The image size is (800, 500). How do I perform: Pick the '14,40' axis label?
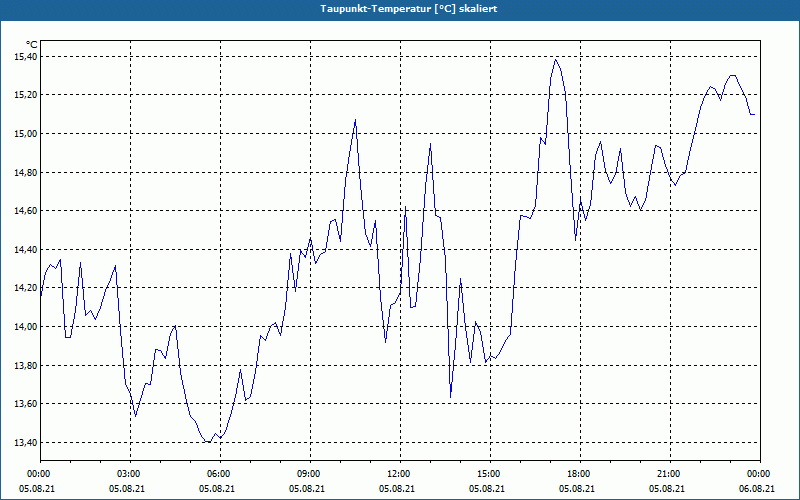(24, 249)
